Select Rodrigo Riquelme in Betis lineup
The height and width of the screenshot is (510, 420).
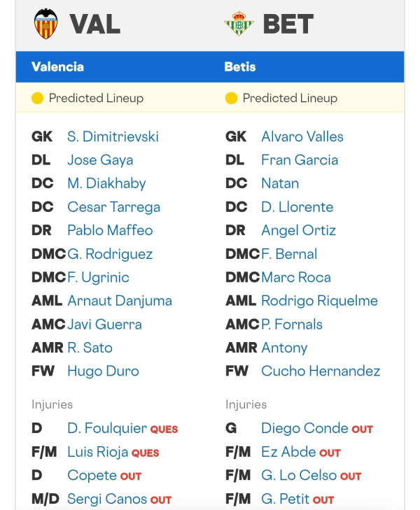click(x=319, y=301)
